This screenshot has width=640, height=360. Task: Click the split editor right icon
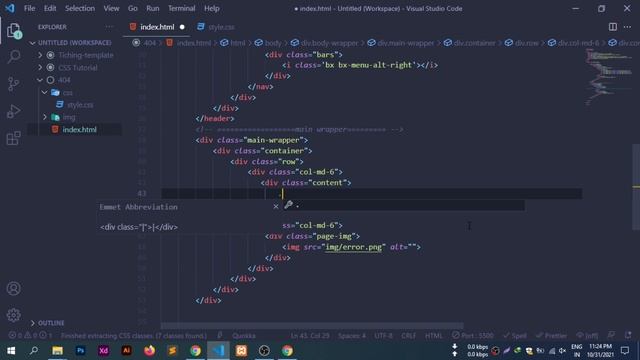coord(613,27)
